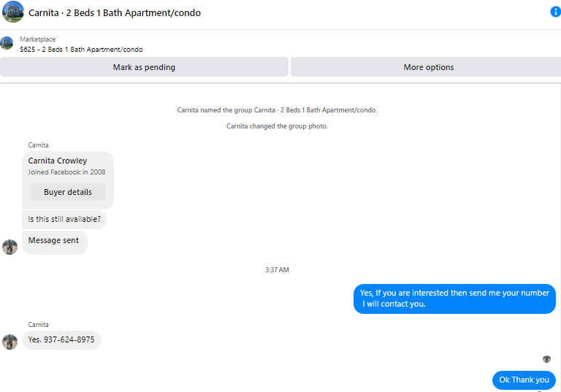View Buyer details for Carnita Crowley
The width and height of the screenshot is (561, 392).
(68, 192)
